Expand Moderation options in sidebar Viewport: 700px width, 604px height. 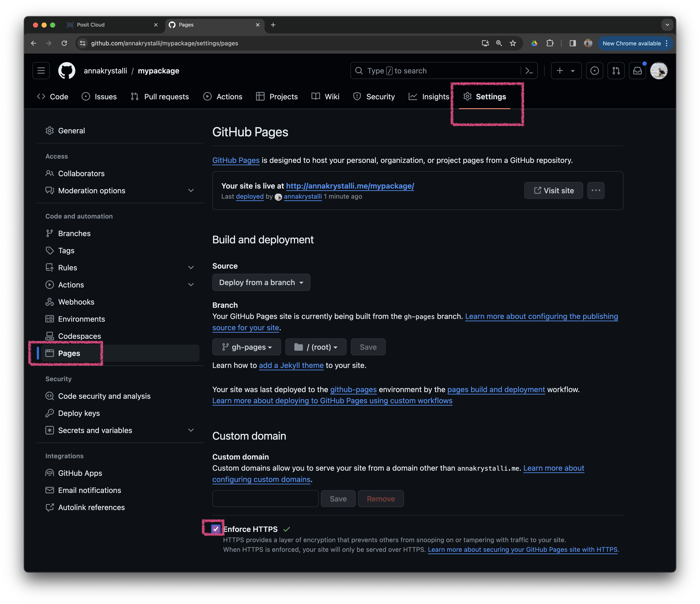point(191,190)
